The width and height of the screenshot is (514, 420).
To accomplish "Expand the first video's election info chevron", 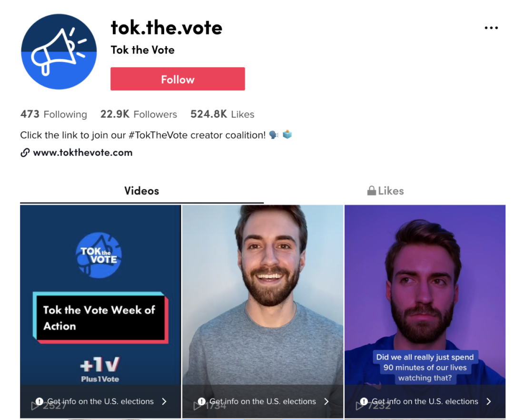I will click(x=164, y=401).
